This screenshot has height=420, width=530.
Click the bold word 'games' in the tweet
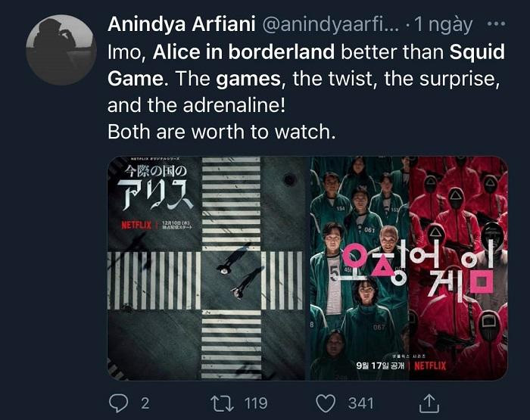pyautogui.click(x=248, y=79)
